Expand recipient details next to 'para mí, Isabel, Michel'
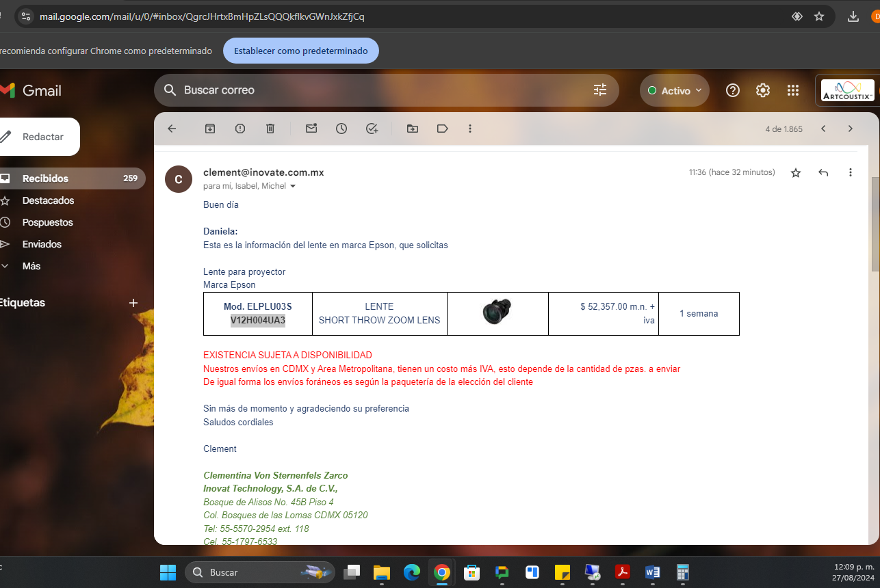This screenshot has height=588, width=880. pyautogui.click(x=294, y=187)
